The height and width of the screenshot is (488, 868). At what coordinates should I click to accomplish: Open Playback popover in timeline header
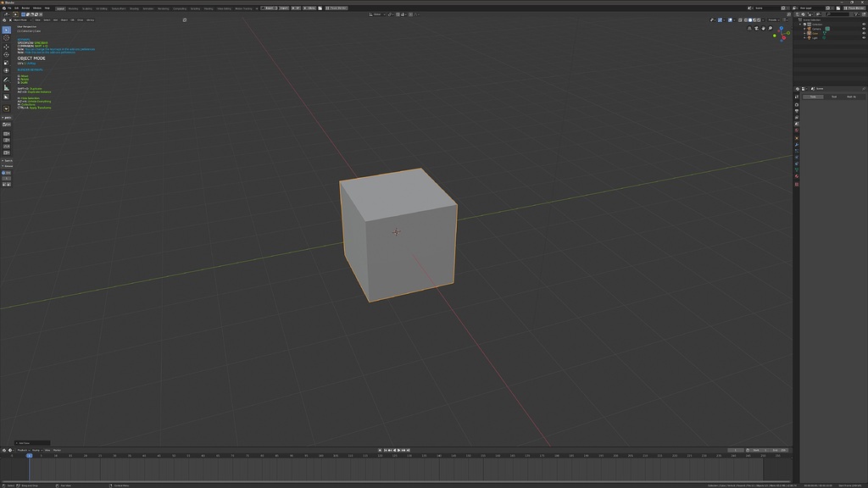23,450
